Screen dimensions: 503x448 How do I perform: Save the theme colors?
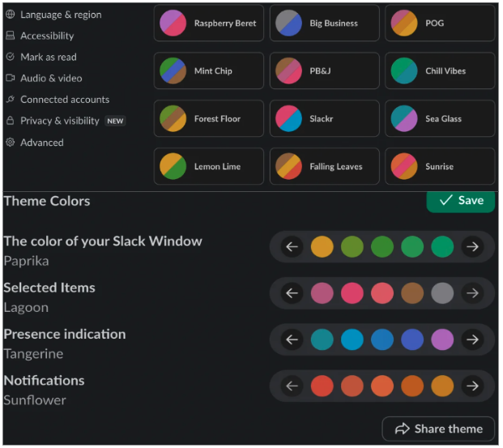point(460,200)
